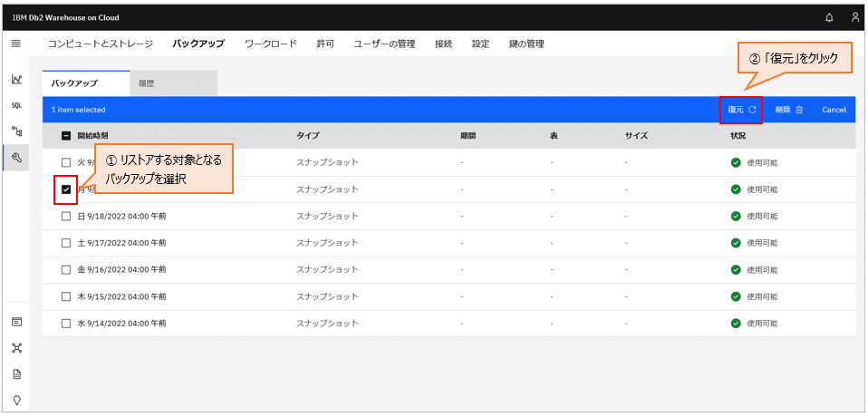Click green available icon in 9/15/2022 row
868x417 pixels.
(736, 296)
